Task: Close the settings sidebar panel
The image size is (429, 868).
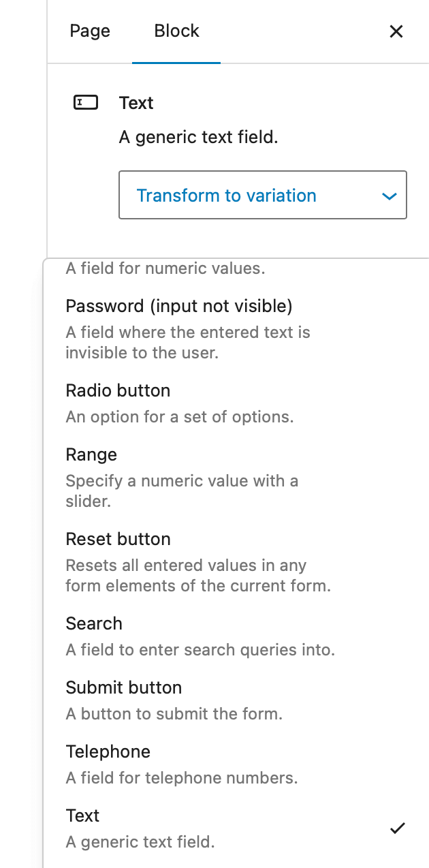Action: pyautogui.click(x=396, y=31)
